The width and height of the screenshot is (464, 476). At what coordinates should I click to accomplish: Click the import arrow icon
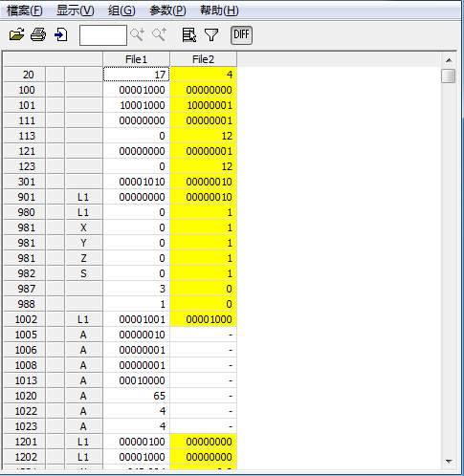point(60,34)
